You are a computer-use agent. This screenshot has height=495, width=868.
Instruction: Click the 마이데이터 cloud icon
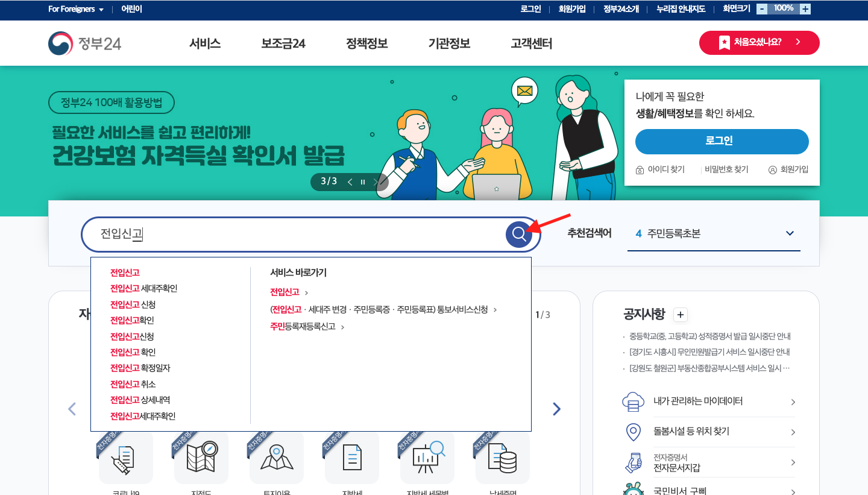coord(633,402)
